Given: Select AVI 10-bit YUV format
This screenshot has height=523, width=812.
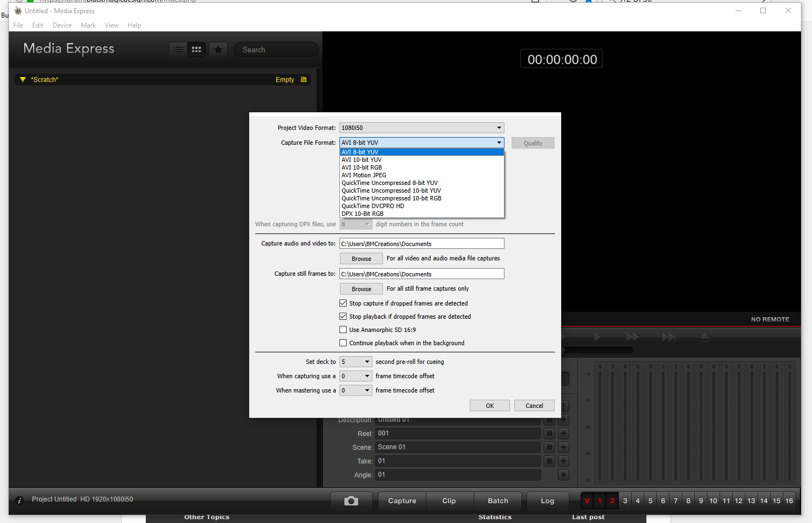Looking at the screenshot, I should 421,160.
